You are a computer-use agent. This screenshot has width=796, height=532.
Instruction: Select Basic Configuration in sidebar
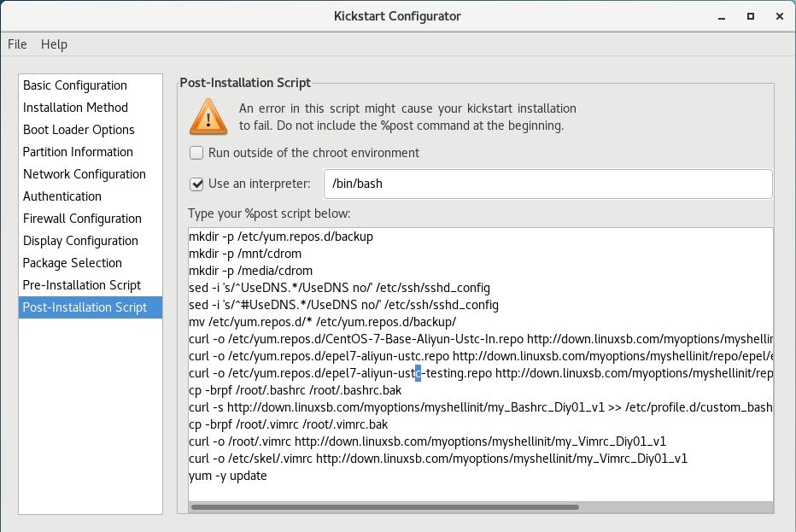click(75, 85)
